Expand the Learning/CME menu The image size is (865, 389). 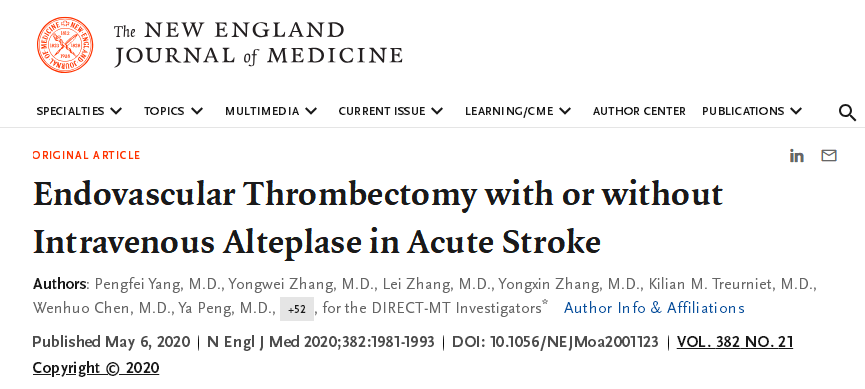[518, 111]
